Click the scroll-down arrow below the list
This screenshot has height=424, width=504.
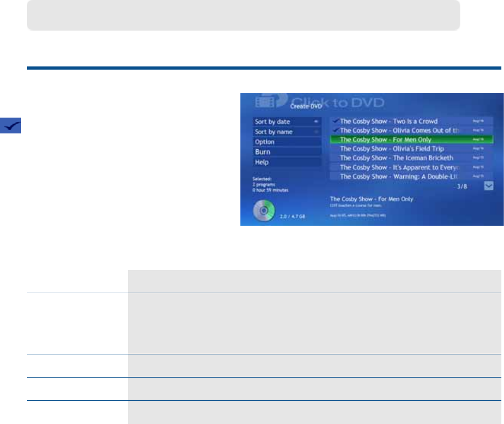489,186
